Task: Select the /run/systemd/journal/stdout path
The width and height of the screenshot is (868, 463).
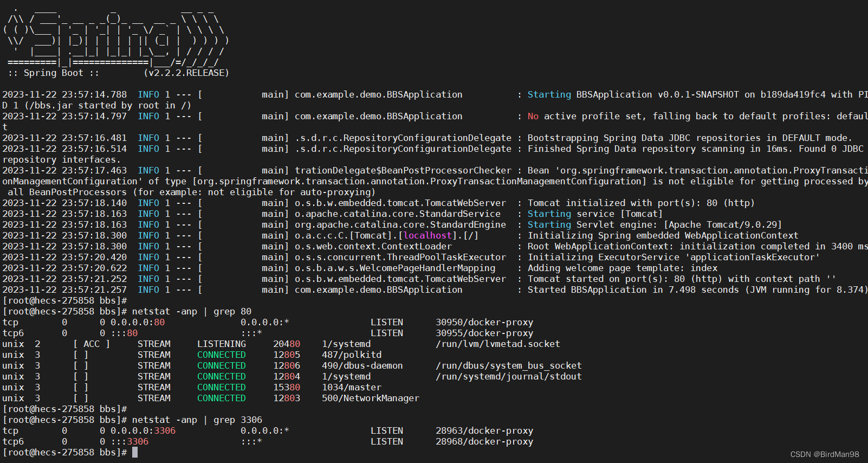Action: point(509,376)
